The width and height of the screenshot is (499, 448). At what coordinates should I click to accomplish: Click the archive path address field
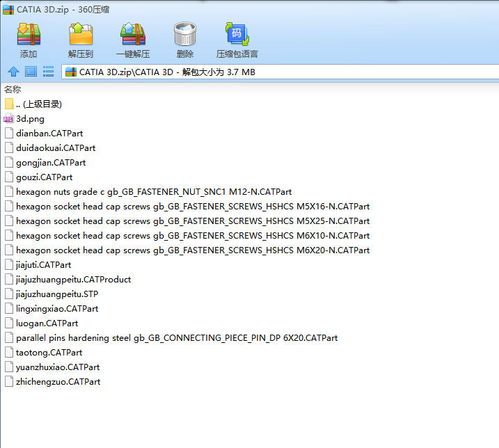(280, 72)
